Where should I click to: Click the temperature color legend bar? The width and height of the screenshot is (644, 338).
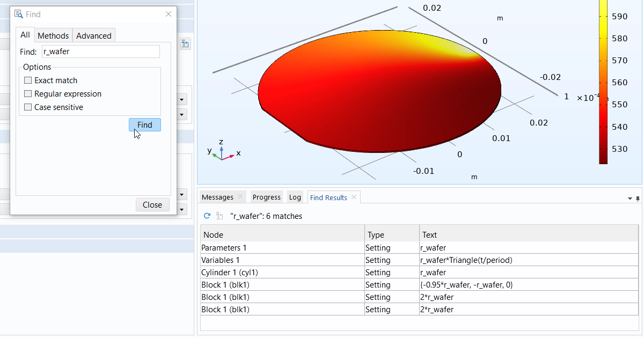coord(603,80)
